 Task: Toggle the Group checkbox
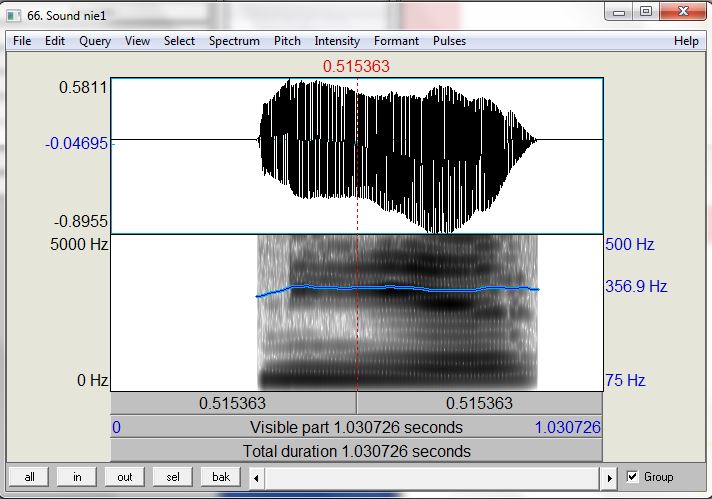coord(632,476)
